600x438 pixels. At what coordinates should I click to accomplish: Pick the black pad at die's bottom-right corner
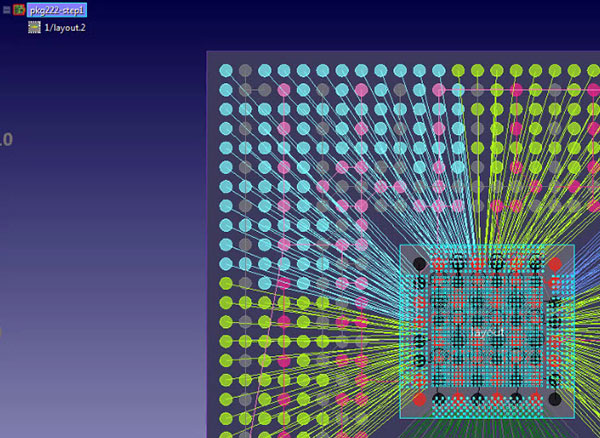click(554, 399)
